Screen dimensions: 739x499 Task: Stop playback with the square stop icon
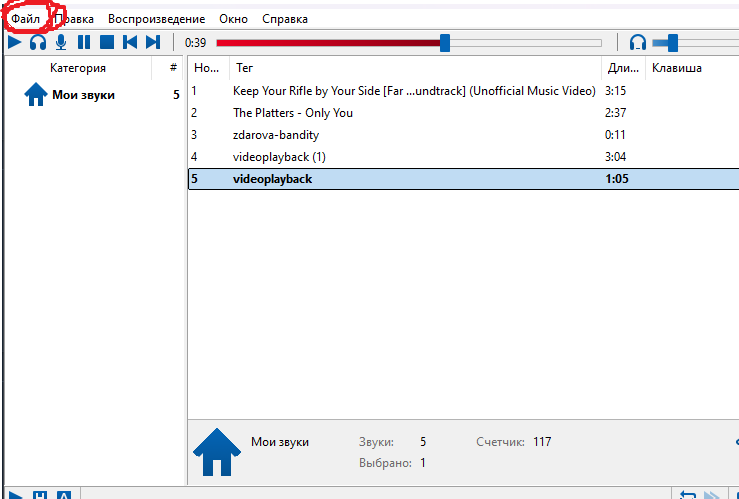[x=107, y=42]
